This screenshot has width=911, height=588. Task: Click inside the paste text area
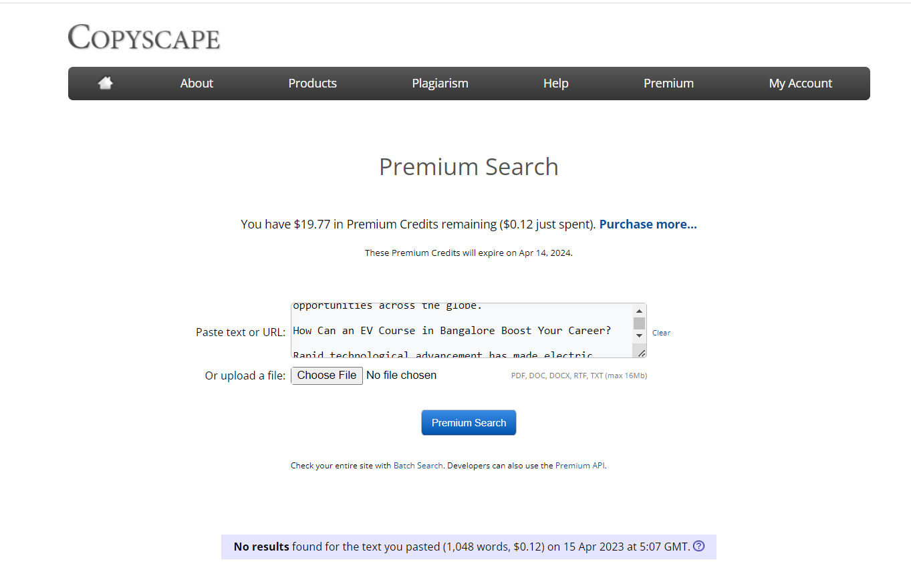(462, 331)
